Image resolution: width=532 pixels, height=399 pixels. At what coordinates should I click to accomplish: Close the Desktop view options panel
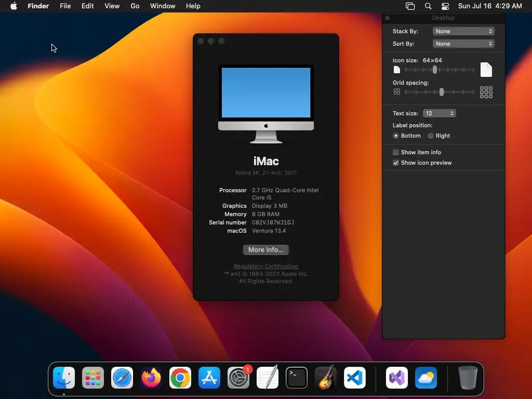[x=388, y=18]
